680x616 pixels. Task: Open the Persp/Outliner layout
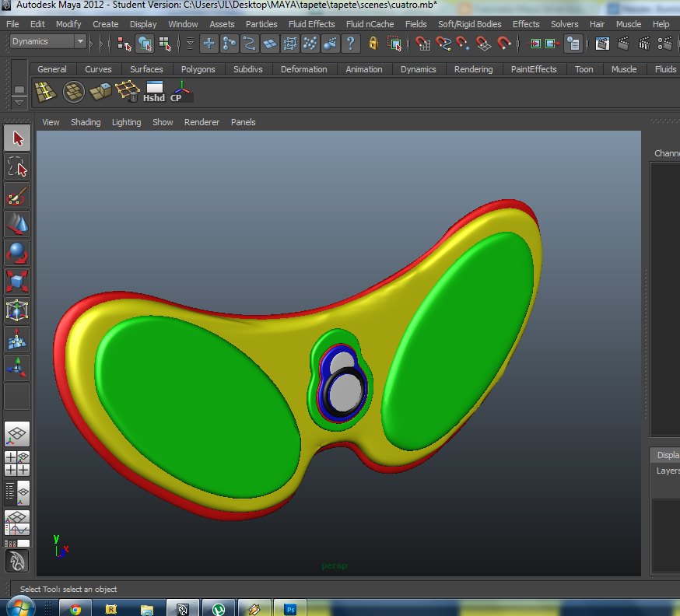tap(17, 492)
